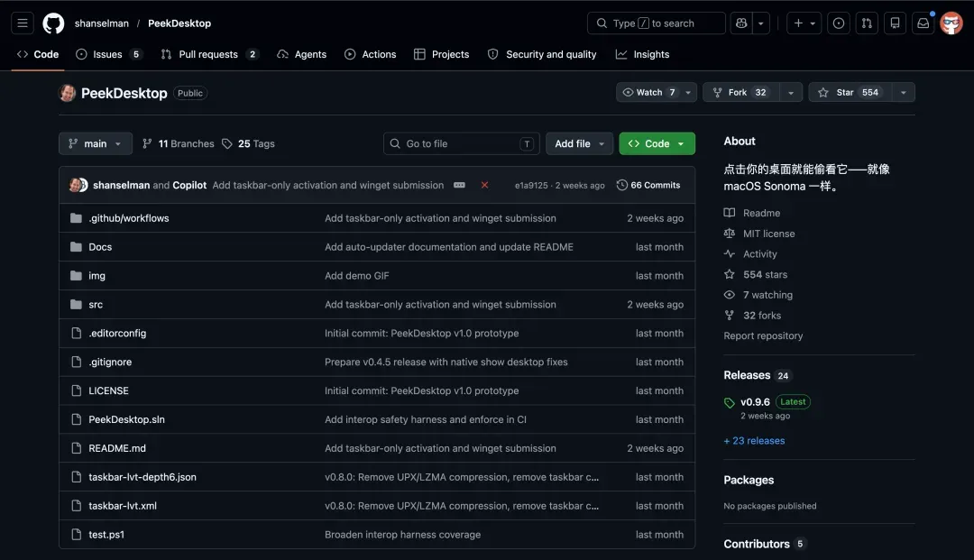This screenshot has width=974, height=560.
Task: Open the Agents tab
Action: pos(302,54)
